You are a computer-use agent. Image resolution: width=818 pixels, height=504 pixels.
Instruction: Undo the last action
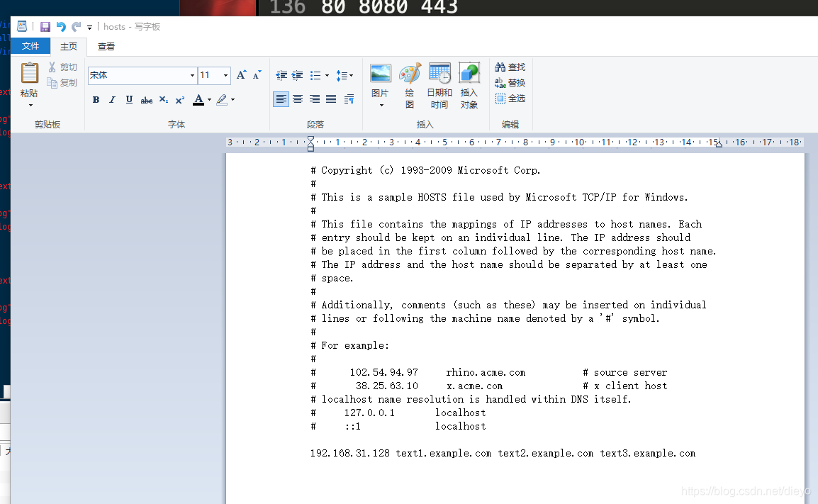(x=61, y=27)
